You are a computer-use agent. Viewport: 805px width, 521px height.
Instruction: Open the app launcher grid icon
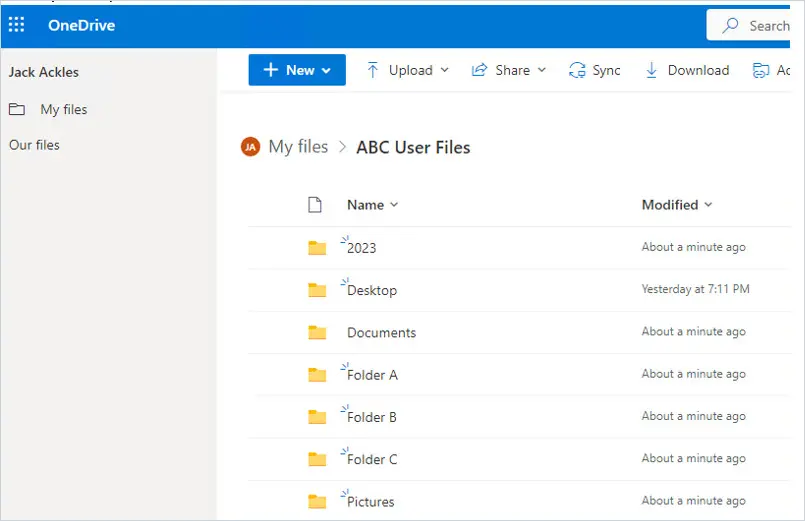(16, 25)
